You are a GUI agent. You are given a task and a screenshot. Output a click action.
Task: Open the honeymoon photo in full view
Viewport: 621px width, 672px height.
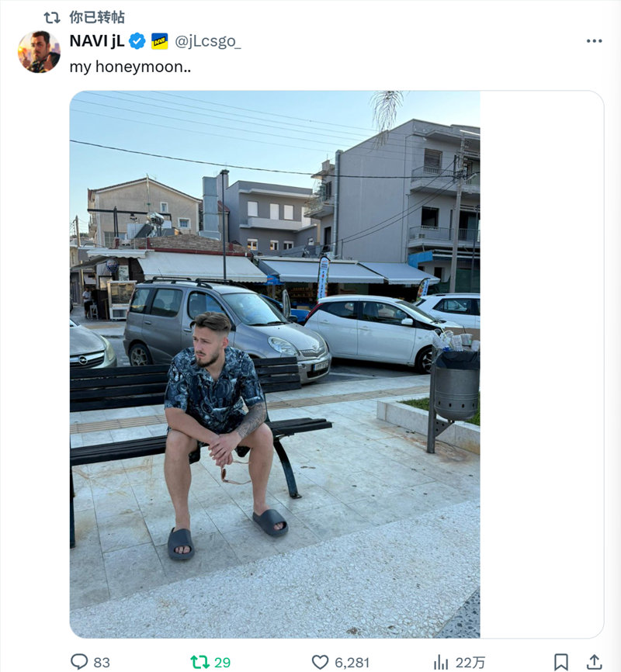pos(275,364)
